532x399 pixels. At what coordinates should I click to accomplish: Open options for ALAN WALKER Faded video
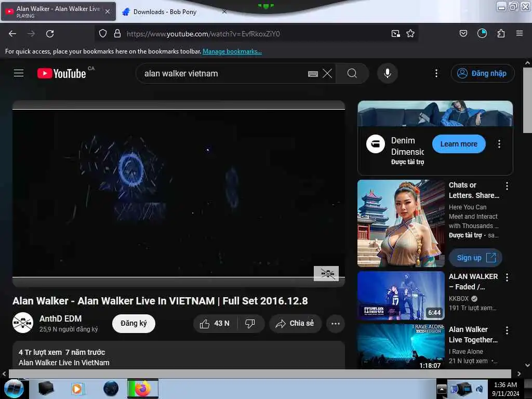click(x=507, y=277)
